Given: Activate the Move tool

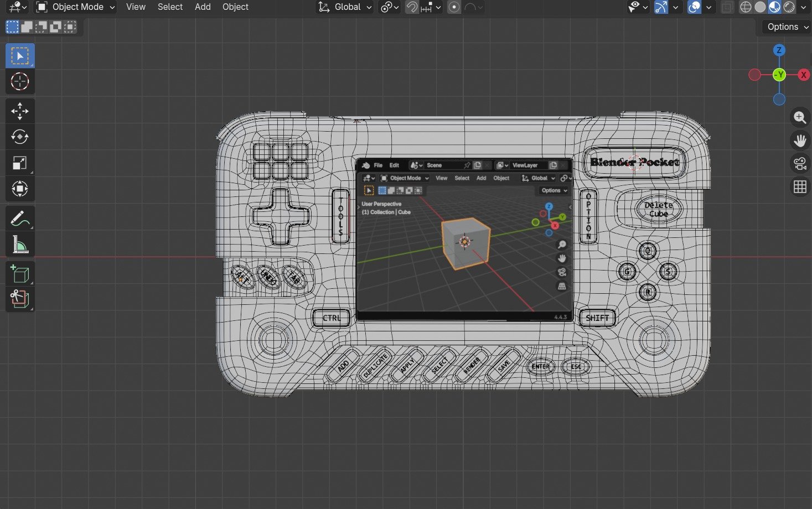Looking at the screenshot, I should pyautogui.click(x=20, y=111).
